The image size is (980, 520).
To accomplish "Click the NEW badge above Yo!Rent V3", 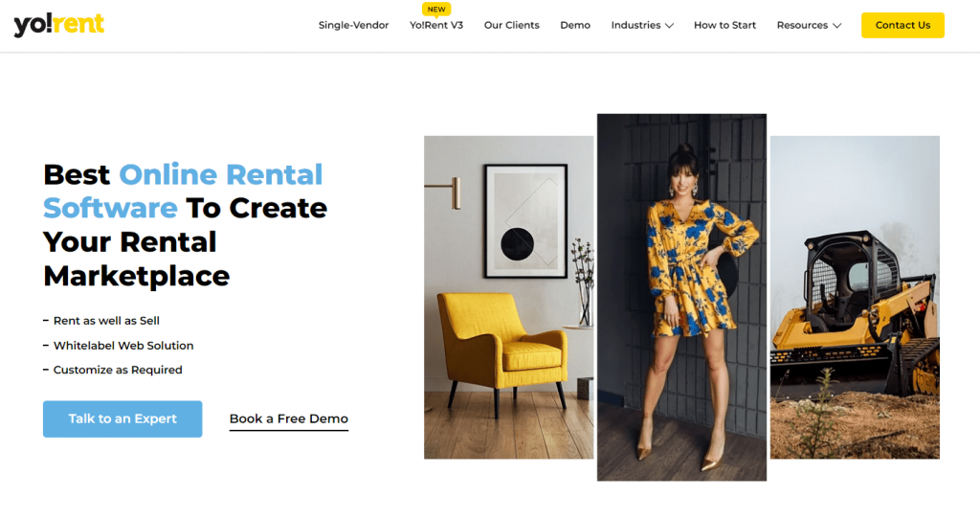I will [x=436, y=10].
